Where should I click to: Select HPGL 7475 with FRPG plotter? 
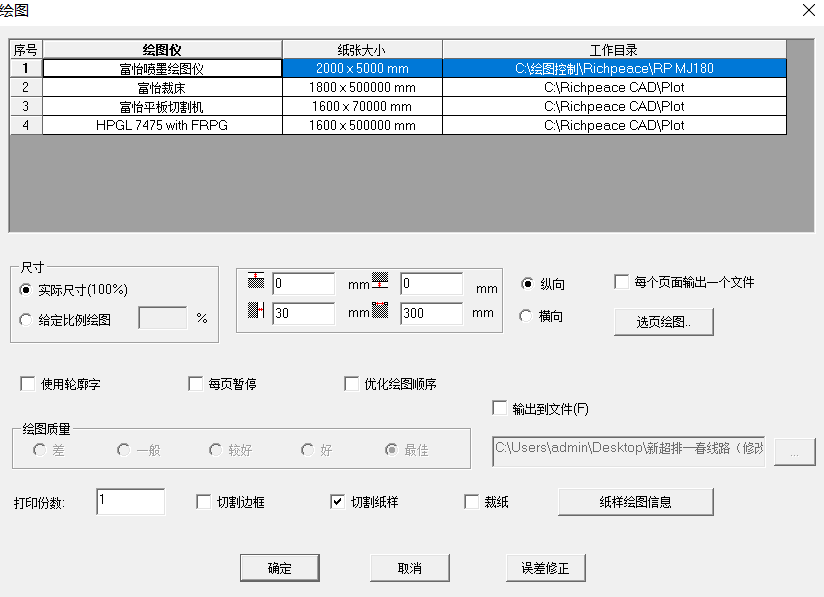162,126
